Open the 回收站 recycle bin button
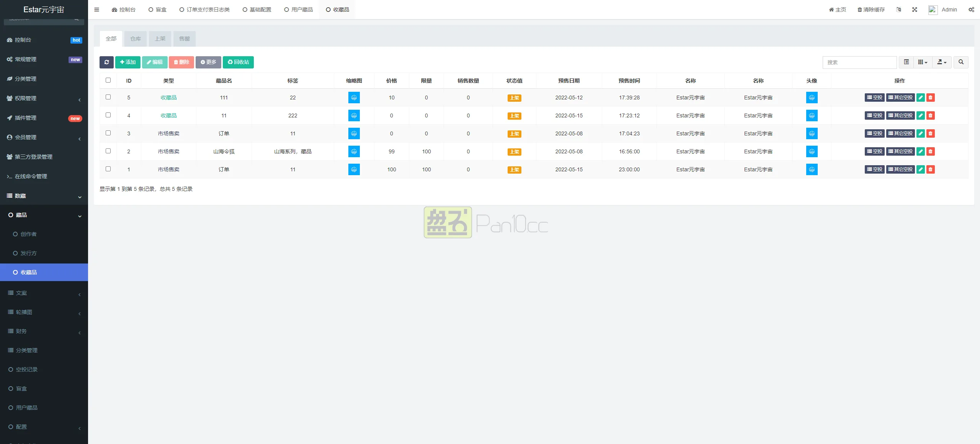 pyautogui.click(x=238, y=62)
